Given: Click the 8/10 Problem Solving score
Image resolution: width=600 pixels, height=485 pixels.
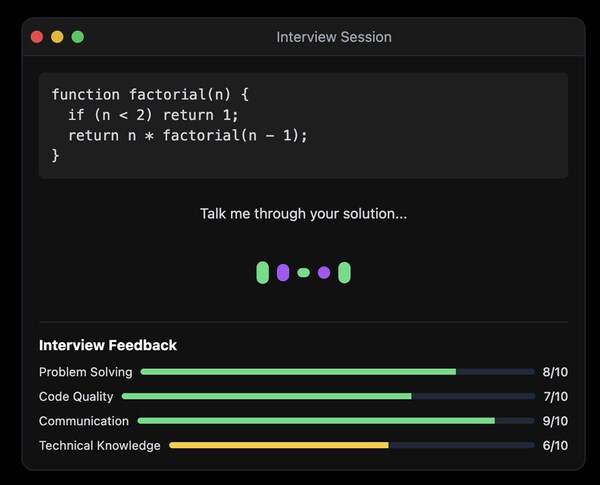Looking at the screenshot, I should 555,372.
